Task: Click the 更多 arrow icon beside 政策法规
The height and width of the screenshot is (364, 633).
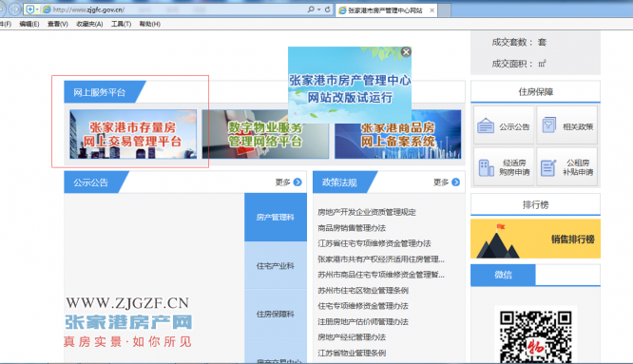Action: point(456,182)
